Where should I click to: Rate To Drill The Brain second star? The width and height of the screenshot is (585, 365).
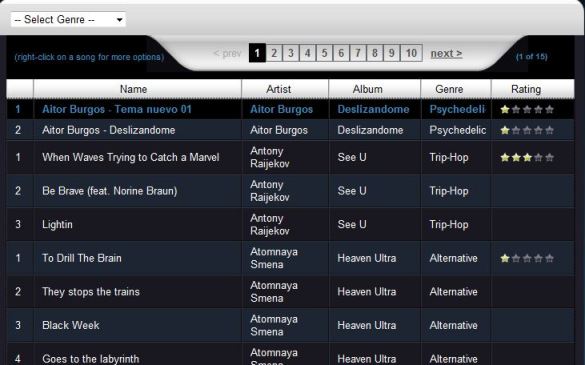[516, 258]
